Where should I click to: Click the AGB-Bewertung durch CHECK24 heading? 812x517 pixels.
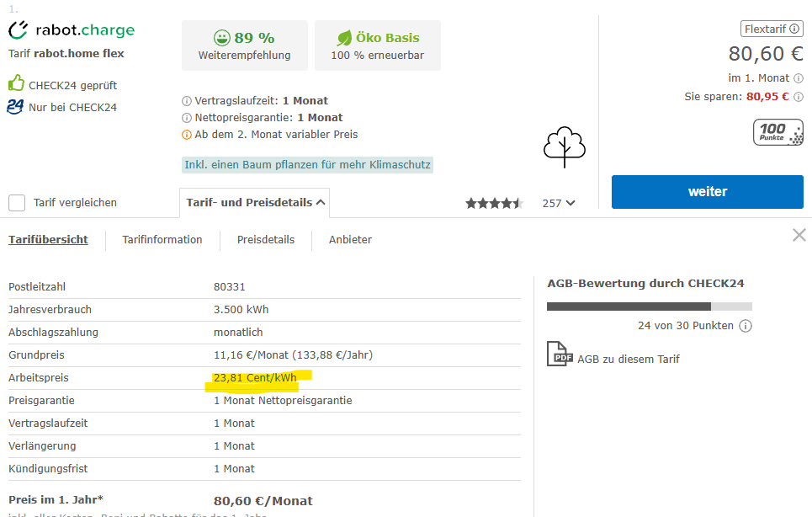point(645,284)
